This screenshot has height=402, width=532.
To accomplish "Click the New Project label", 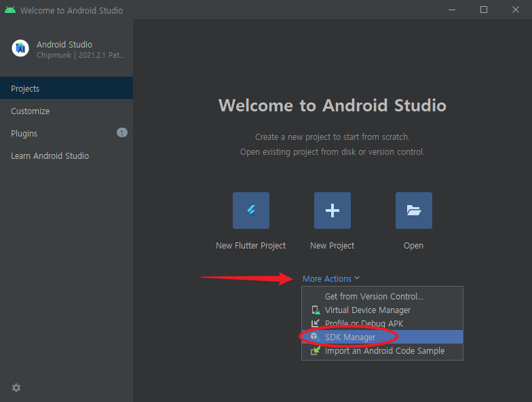I will tap(332, 246).
